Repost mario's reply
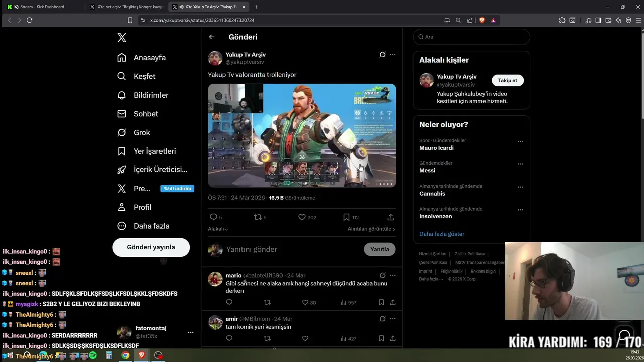The width and height of the screenshot is (644, 362). 267,302
